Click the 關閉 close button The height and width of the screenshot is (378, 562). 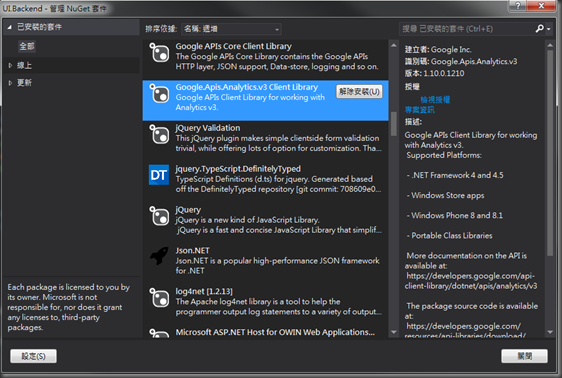[524, 356]
